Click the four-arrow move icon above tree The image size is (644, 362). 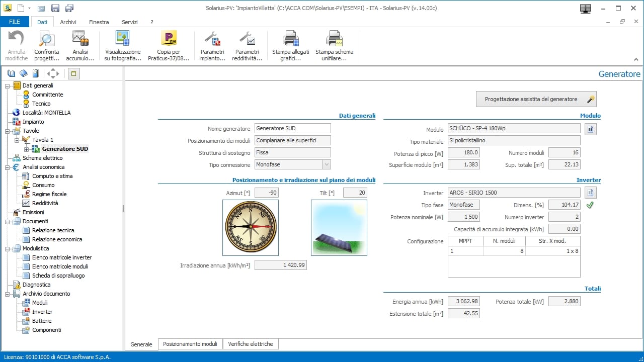[x=53, y=73]
